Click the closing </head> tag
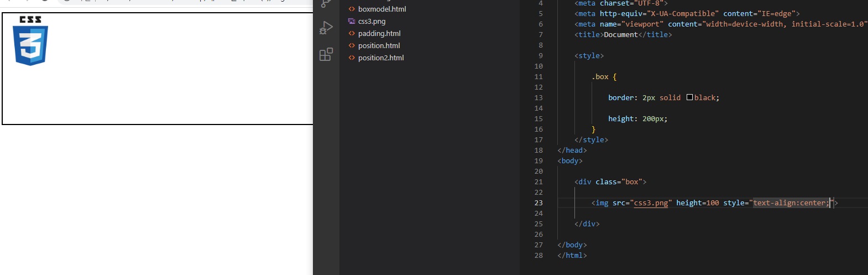This screenshot has width=868, height=275. pyautogui.click(x=572, y=151)
